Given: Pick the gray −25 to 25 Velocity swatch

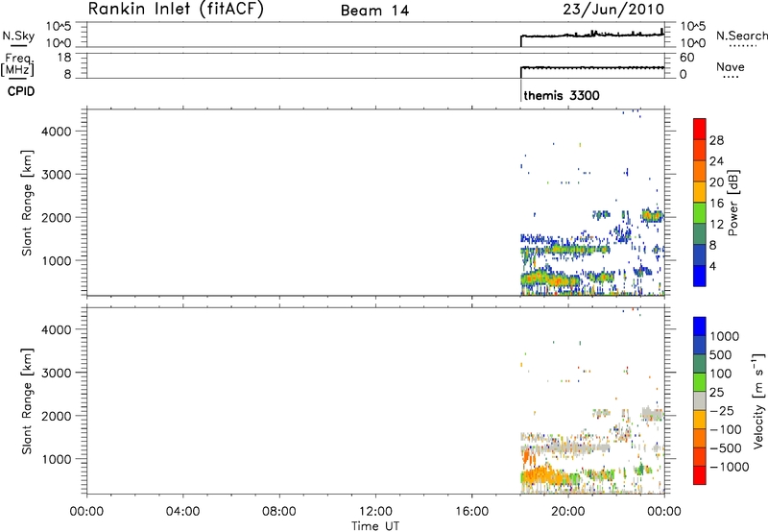Looking at the screenshot, I should [x=700, y=400].
